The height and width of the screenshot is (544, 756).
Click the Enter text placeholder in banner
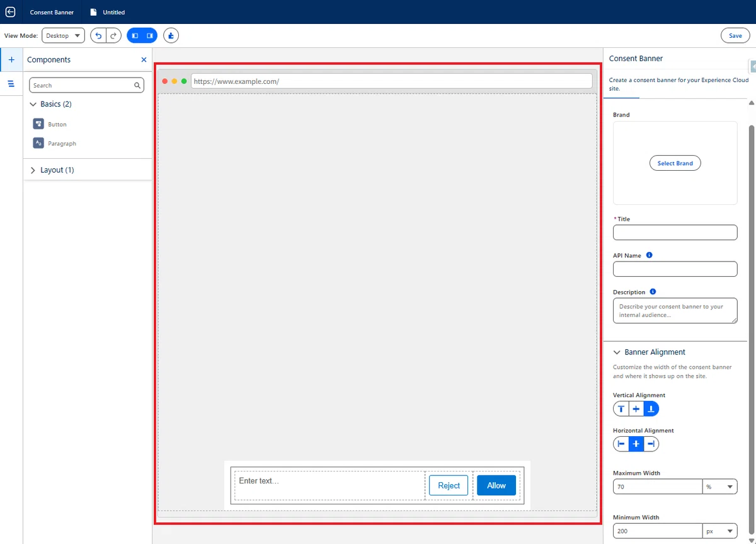[258, 481]
